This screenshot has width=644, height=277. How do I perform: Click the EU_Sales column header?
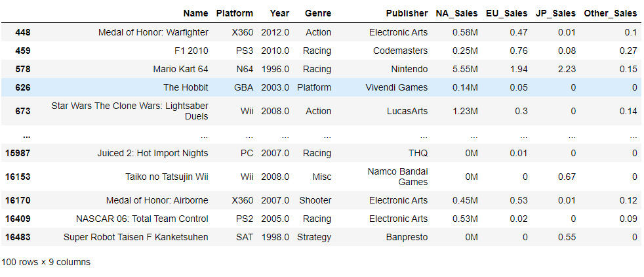click(506, 13)
